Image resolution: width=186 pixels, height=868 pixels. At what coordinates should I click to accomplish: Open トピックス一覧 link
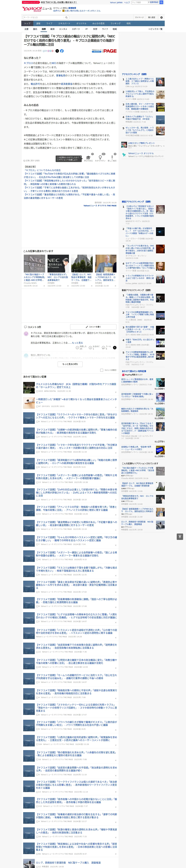pos(155,29)
